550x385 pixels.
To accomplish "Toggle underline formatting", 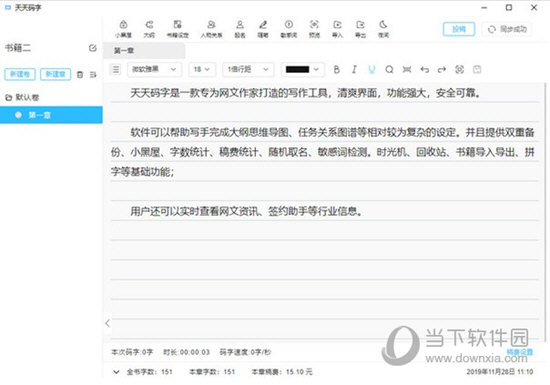I will (x=372, y=69).
